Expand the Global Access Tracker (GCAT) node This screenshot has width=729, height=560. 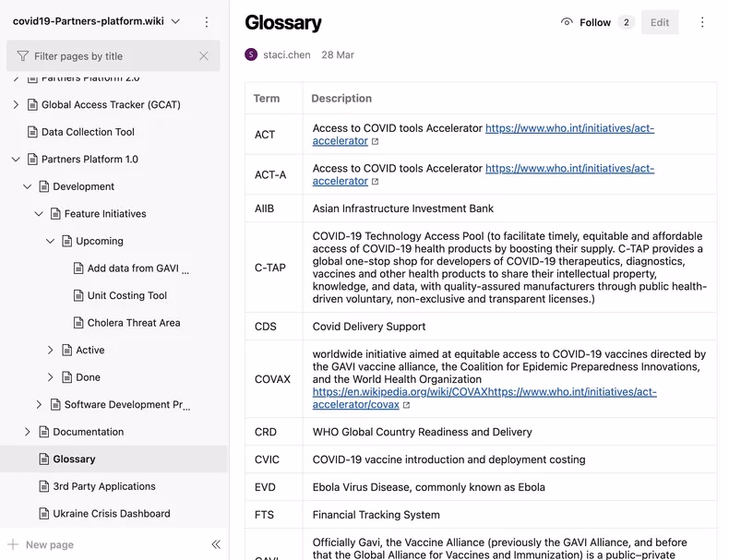click(x=16, y=104)
